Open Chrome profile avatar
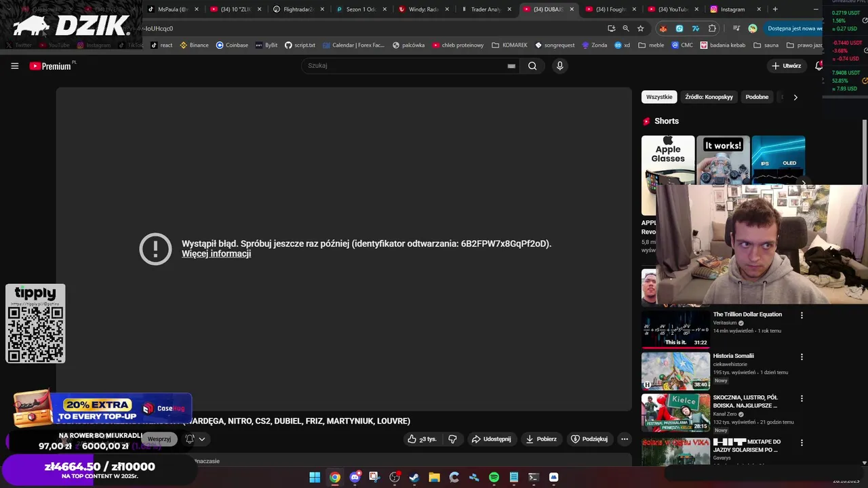868x488 pixels. pos(753,28)
